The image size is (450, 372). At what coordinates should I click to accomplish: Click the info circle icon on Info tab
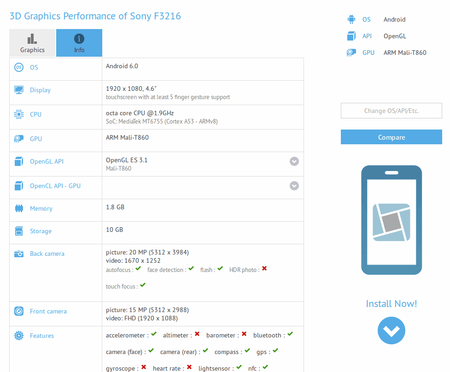[x=79, y=39]
